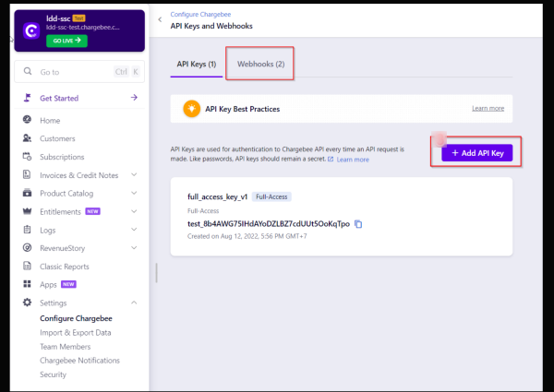Click the ldd-ssc site name
This screenshot has width=554, height=392.
pyautogui.click(x=58, y=18)
